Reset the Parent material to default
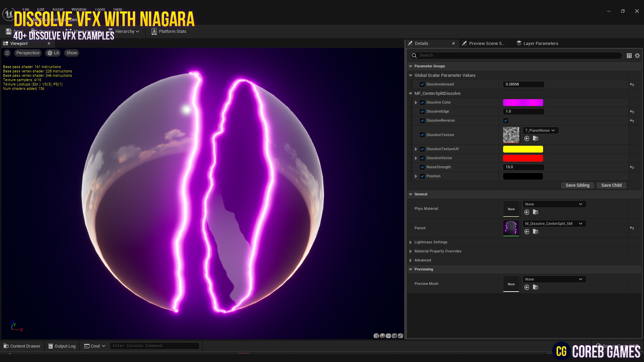The image size is (644, 362). click(x=632, y=228)
